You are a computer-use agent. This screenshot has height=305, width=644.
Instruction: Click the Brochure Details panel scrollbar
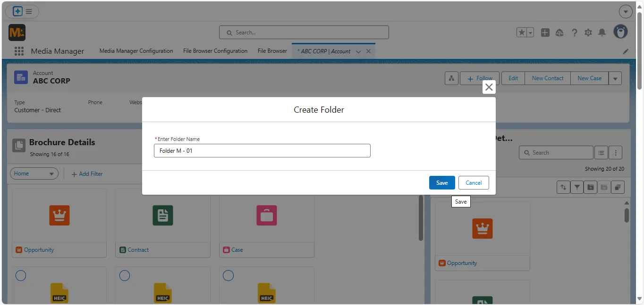421,218
